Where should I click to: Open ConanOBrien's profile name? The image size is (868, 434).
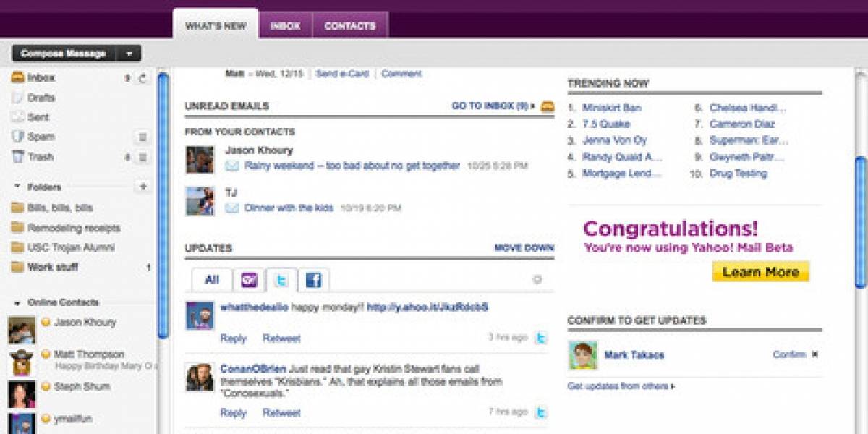point(253,368)
